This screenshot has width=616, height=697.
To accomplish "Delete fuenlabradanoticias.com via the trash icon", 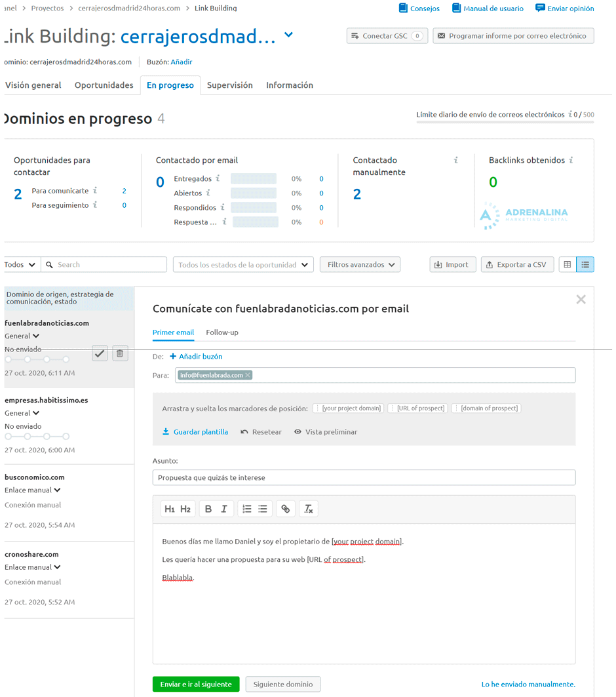I will (120, 353).
